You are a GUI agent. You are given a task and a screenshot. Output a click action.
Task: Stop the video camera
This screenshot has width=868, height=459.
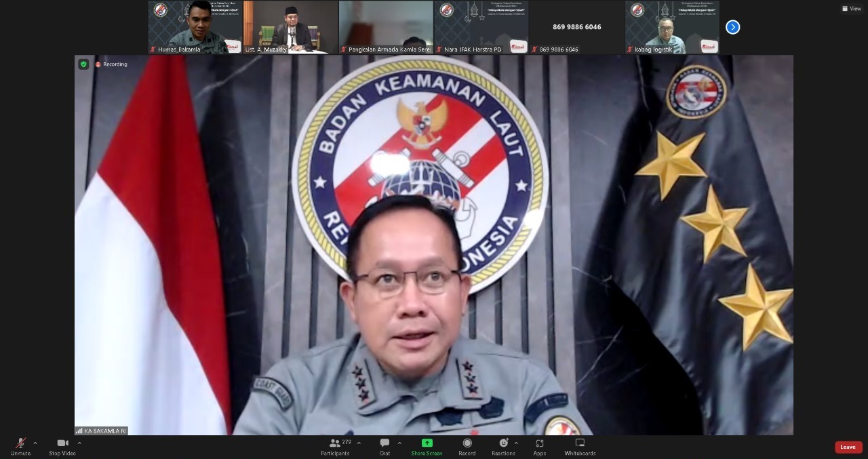coord(62,446)
